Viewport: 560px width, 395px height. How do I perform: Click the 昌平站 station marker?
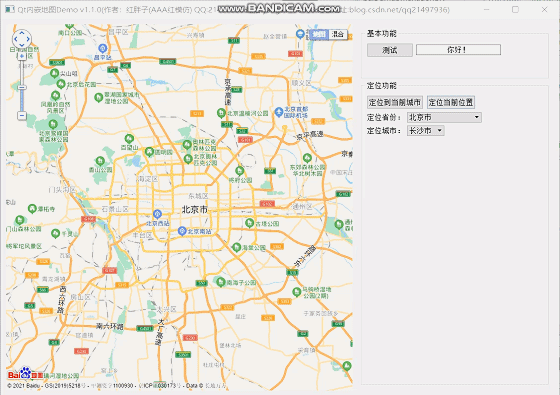point(102,48)
